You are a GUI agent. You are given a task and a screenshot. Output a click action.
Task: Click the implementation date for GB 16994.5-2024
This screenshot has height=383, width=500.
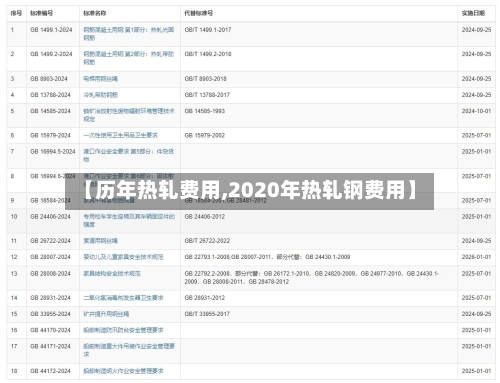point(476,152)
